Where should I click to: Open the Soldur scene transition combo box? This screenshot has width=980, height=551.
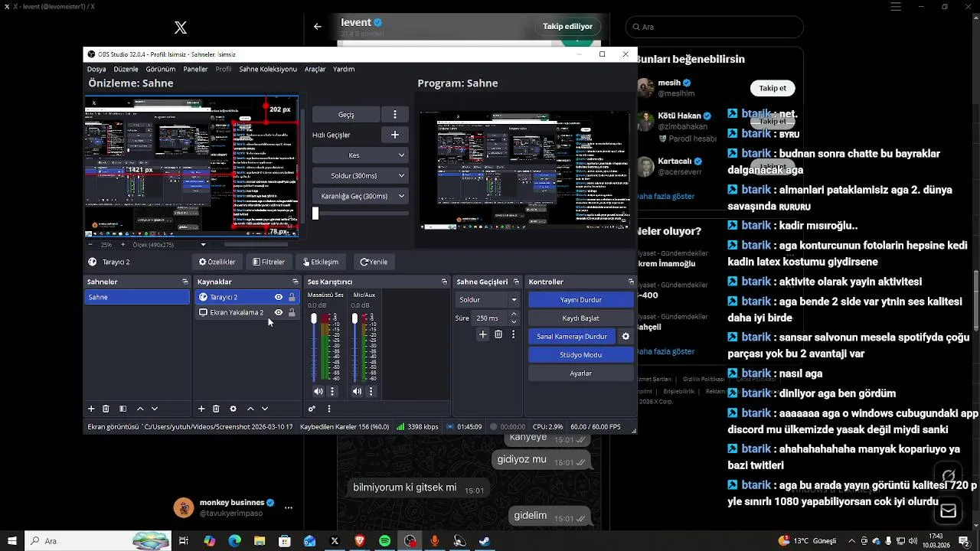[x=488, y=300]
